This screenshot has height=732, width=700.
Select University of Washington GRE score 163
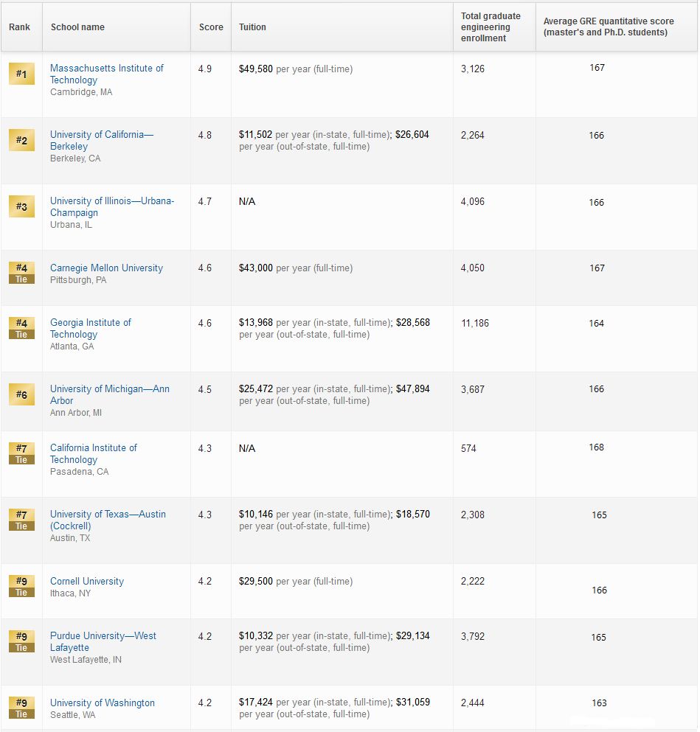coord(599,703)
